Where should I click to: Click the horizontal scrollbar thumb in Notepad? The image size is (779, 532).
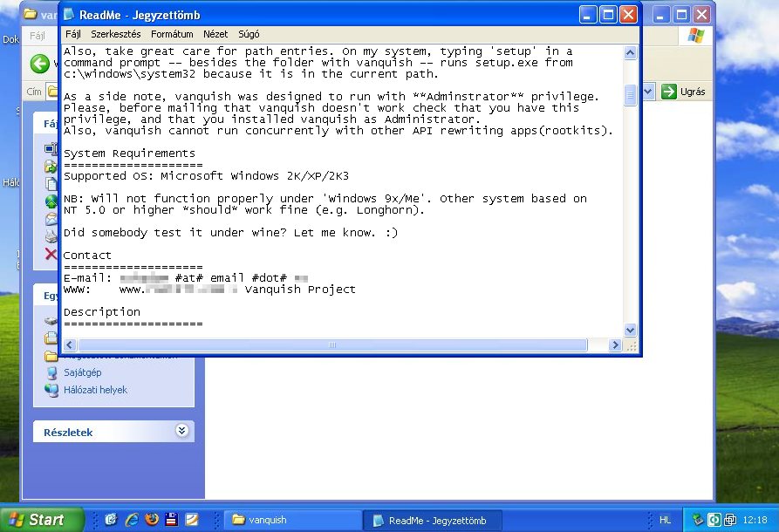(x=332, y=344)
